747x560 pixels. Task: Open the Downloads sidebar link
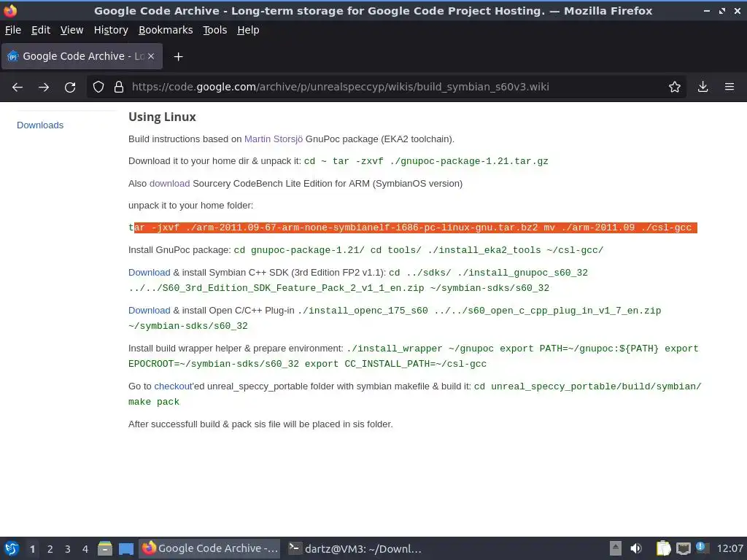40,125
